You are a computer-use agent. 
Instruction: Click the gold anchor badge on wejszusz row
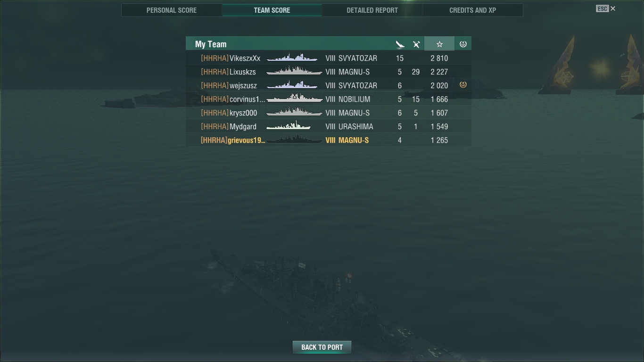tap(463, 85)
